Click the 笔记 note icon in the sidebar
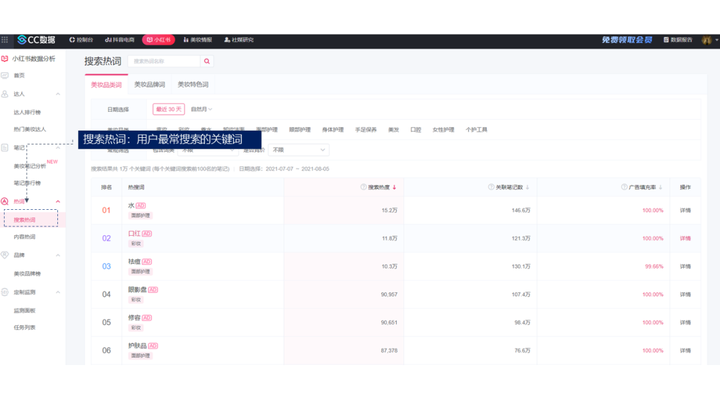The image size is (720, 405). coord(5,147)
